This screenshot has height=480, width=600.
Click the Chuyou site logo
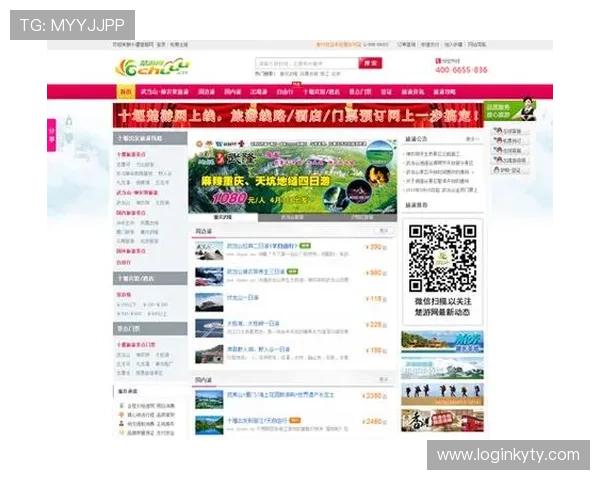click(143, 67)
